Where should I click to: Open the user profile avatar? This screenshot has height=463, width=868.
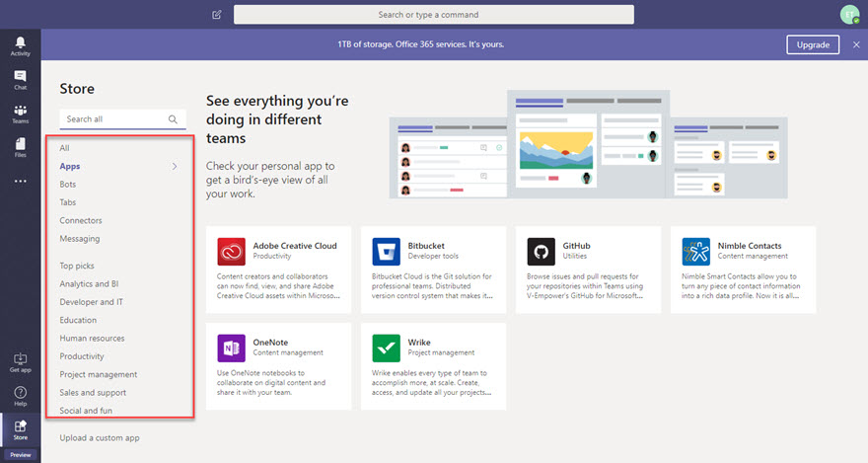coord(849,15)
